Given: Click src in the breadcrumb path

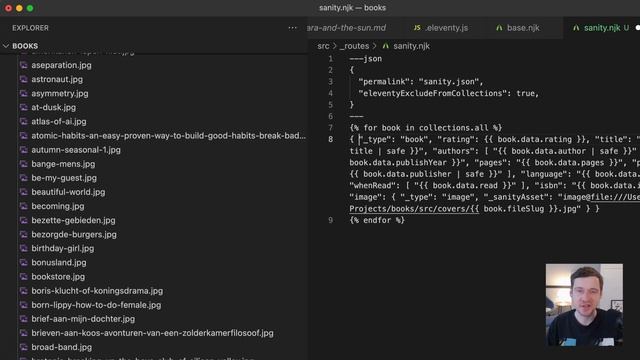Looking at the screenshot, I should point(323,46).
